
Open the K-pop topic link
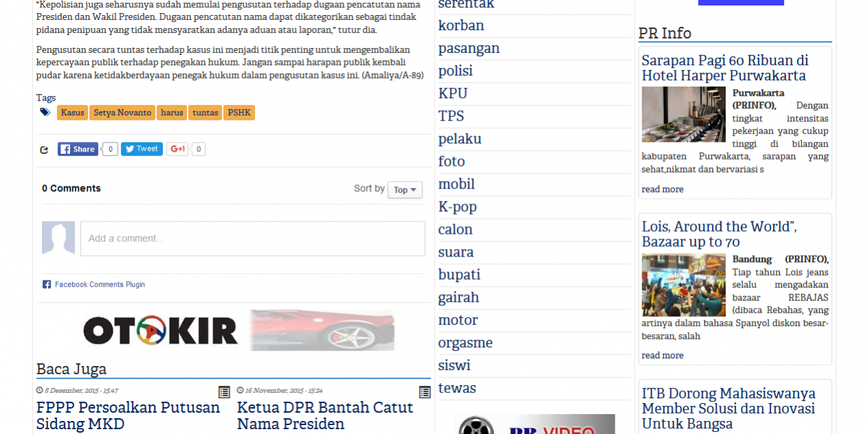[x=457, y=207]
